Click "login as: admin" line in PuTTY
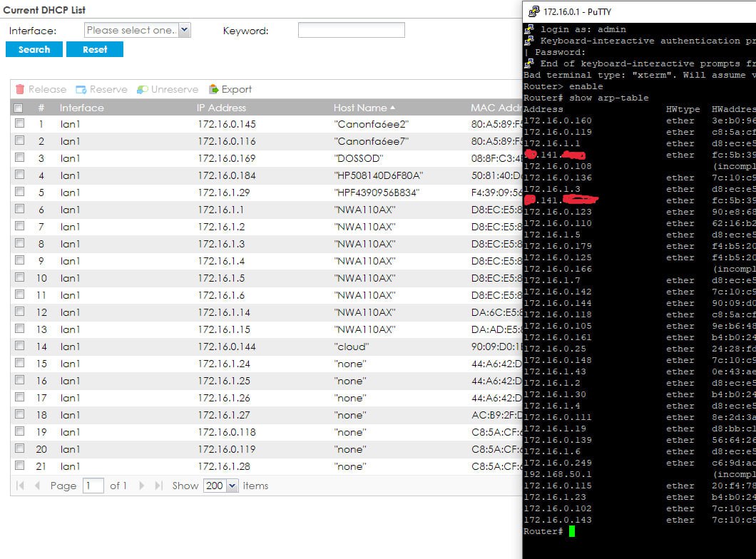 [583, 29]
